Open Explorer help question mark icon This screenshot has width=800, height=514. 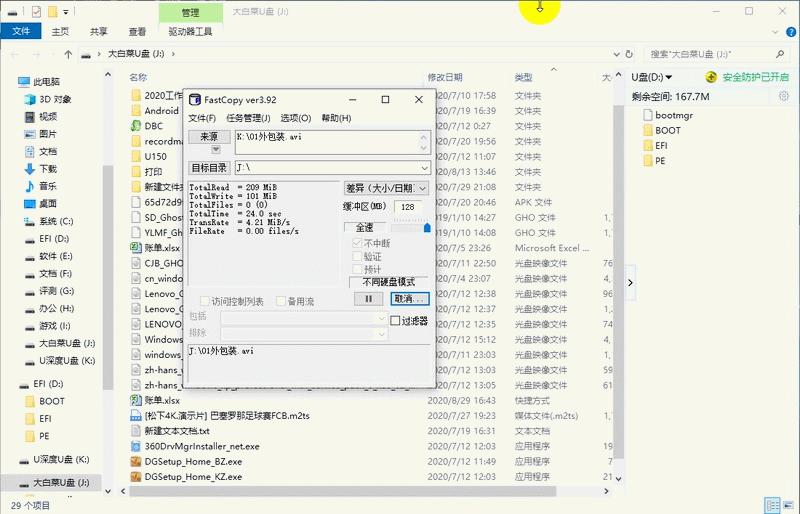click(x=791, y=32)
